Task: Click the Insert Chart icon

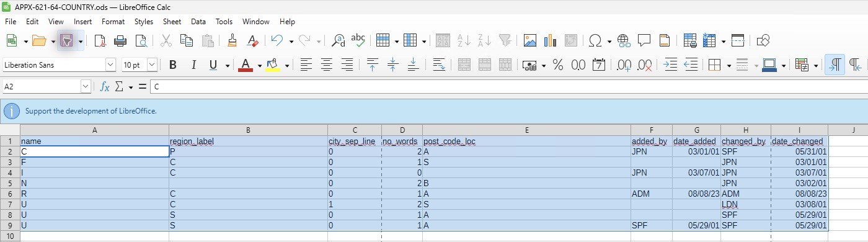Action: pyautogui.click(x=550, y=41)
